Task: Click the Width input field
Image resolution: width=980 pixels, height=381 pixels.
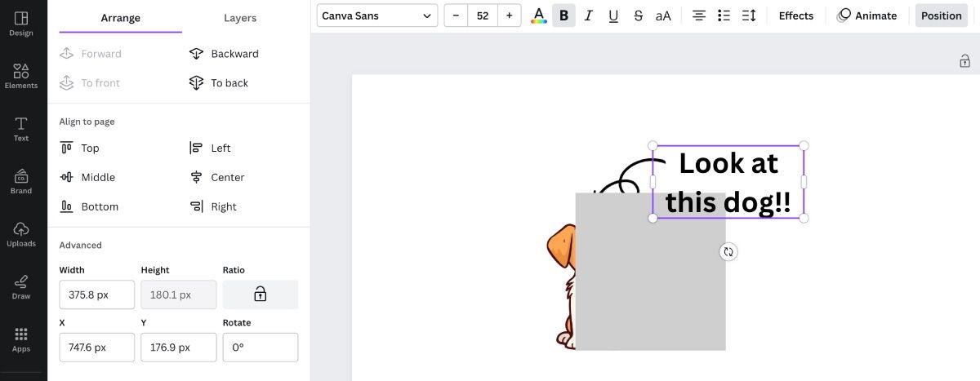Action: [x=96, y=295]
